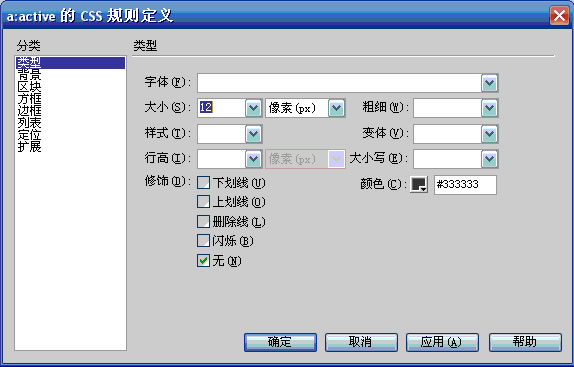Click the 确定 OK button
This screenshot has height=367, width=574.
(280, 342)
